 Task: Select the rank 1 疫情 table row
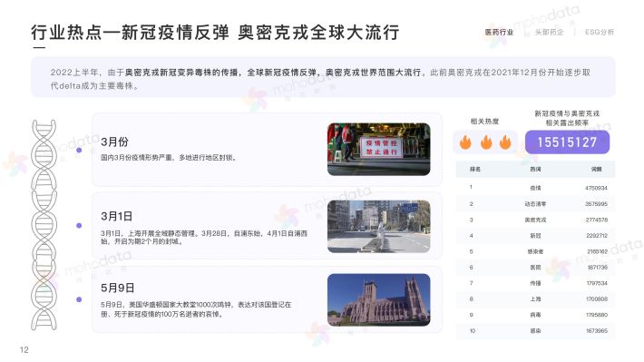coord(535,188)
